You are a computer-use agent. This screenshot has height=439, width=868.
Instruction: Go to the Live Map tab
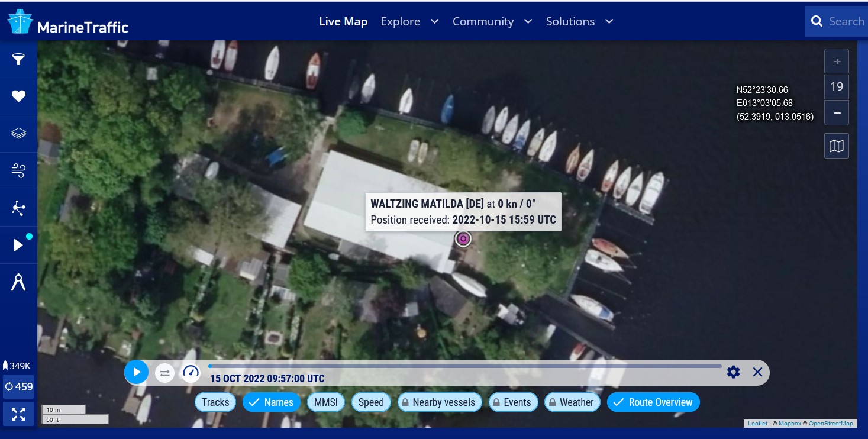point(343,21)
